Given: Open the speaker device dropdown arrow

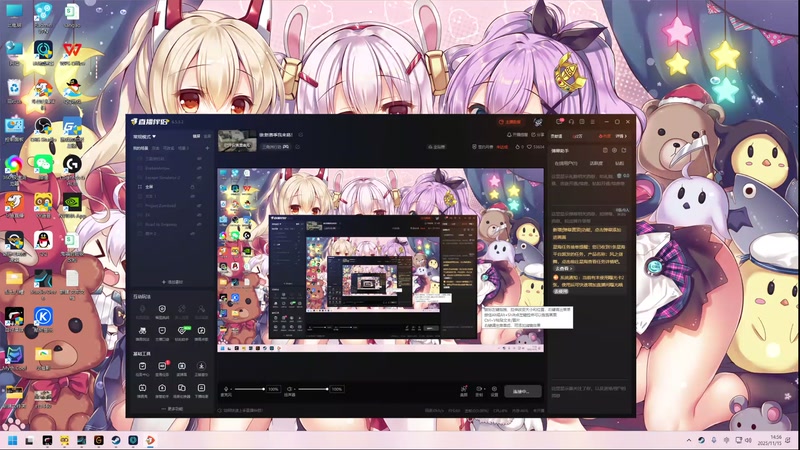Looking at the screenshot, I should 294,389.
